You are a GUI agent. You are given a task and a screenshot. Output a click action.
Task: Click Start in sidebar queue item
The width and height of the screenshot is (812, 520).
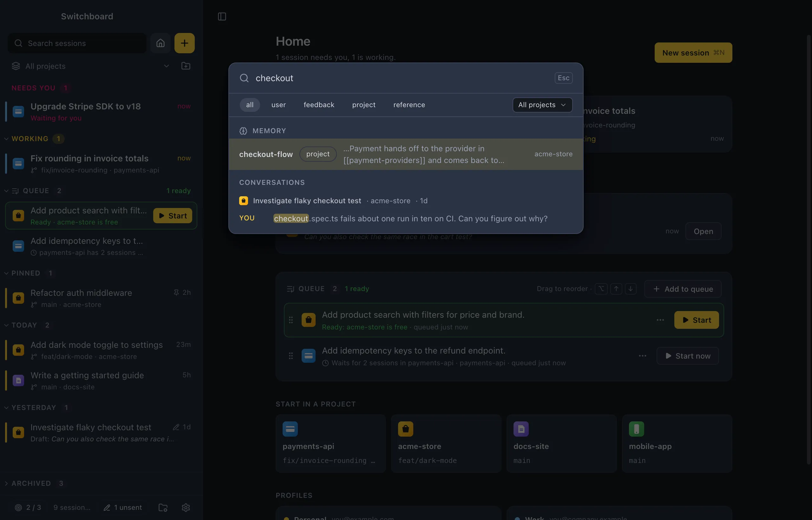(x=173, y=216)
